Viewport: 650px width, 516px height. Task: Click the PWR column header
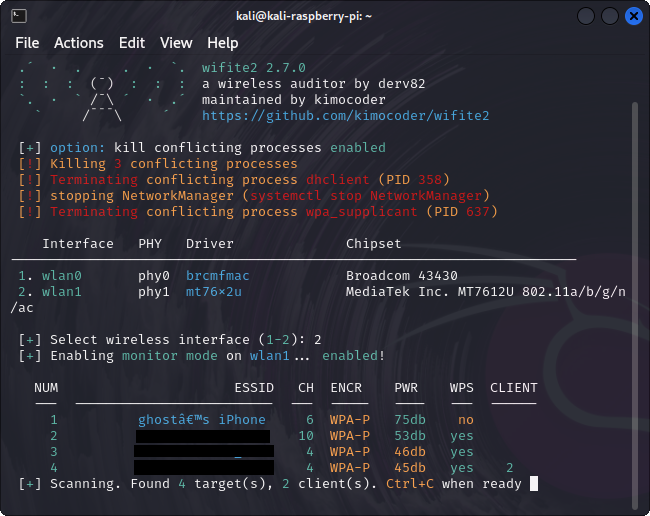(406, 388)
